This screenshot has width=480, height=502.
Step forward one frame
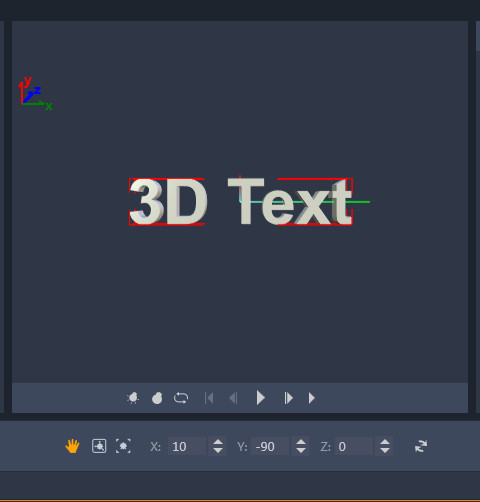(x=288, y=398)
